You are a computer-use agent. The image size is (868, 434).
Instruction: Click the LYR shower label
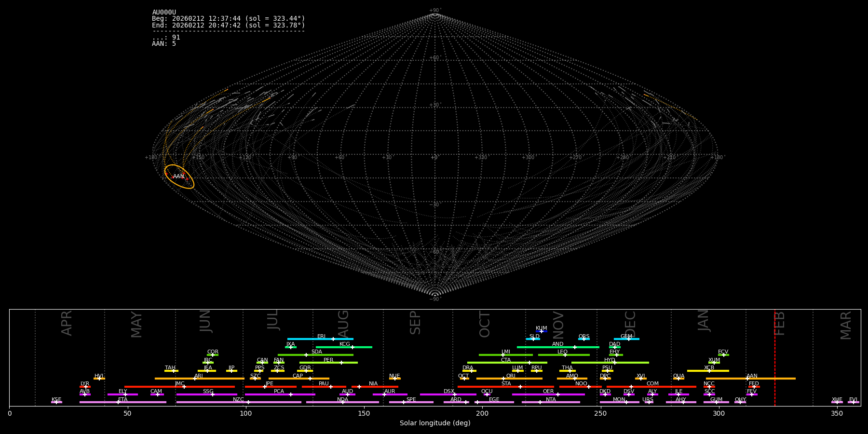(85, 384)
